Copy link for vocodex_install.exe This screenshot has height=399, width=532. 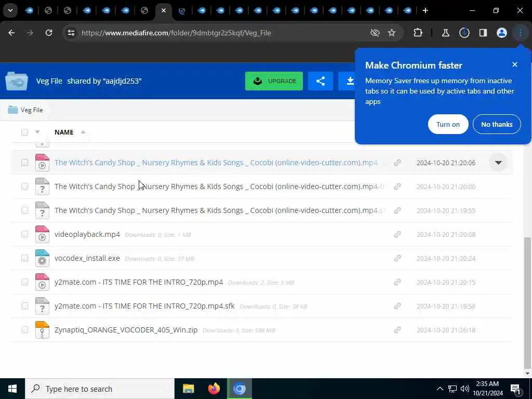click(397, 258)
